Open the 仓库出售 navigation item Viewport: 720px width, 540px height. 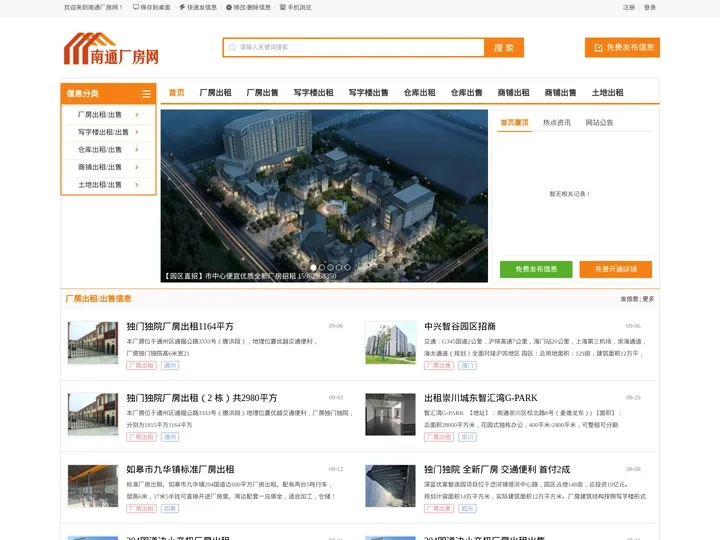coord(467,93)
